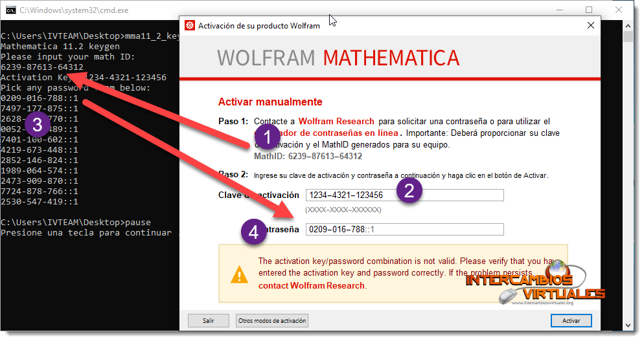Click the cmd.exe icon in the title bar
The height and width of the screenshot is (341, 644).
[10, 10]
